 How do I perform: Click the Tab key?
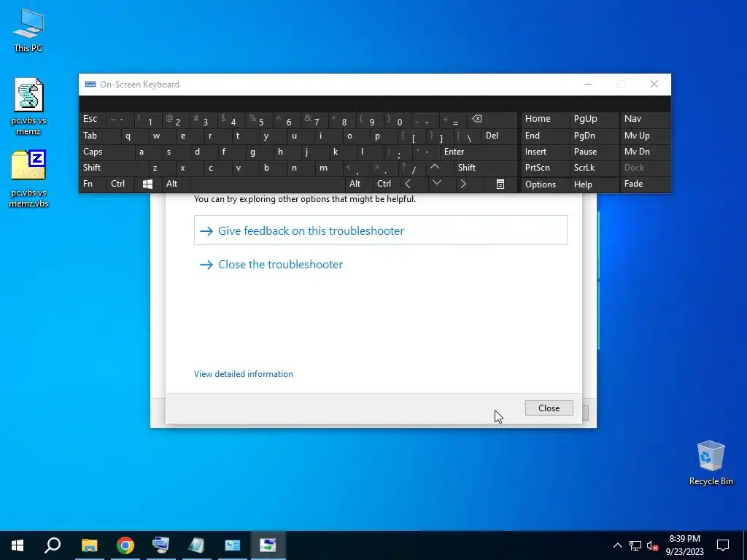tap(99, 136)
